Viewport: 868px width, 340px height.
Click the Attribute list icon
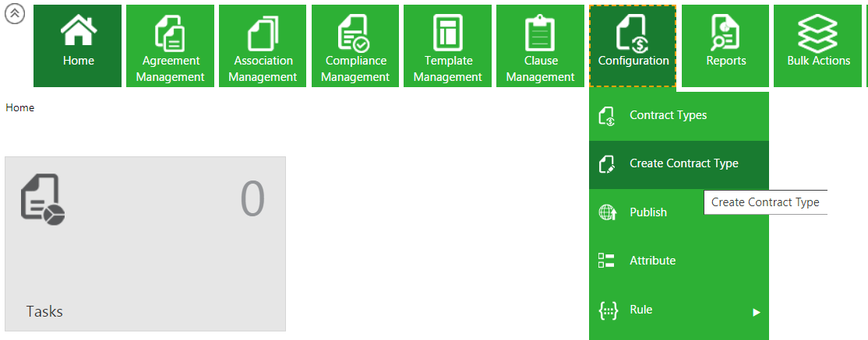click(x=606, y=261)
